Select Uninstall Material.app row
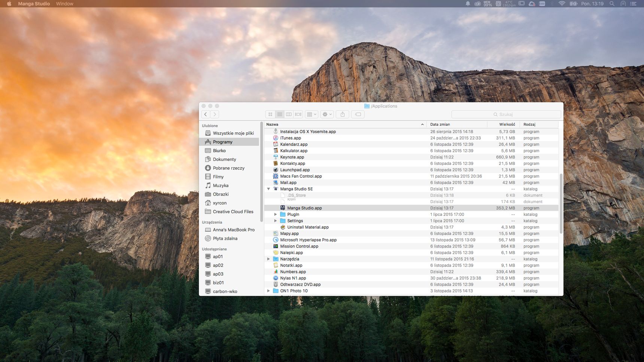644x362 pixels. click(x=411, y=227)
